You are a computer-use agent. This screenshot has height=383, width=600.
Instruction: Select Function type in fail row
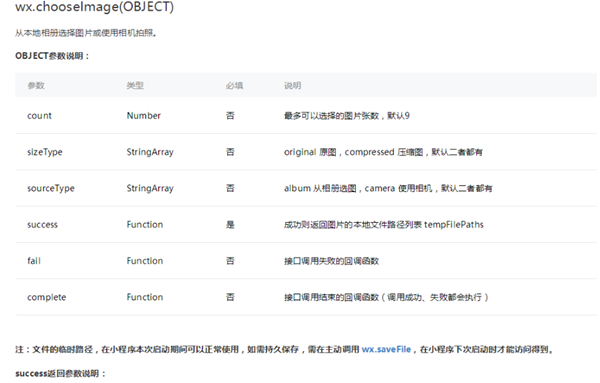click(x=145, y=261)
